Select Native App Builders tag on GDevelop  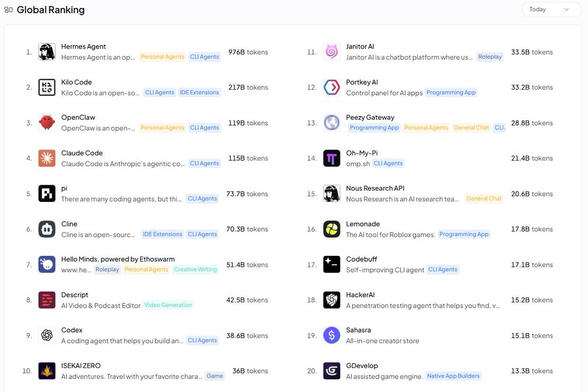click(453, 376)
